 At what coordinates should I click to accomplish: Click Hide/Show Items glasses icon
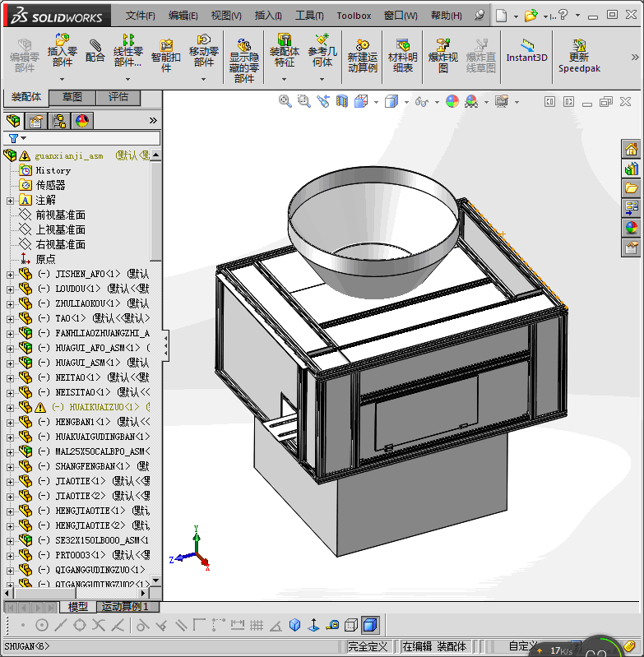(x=422, y=101)
